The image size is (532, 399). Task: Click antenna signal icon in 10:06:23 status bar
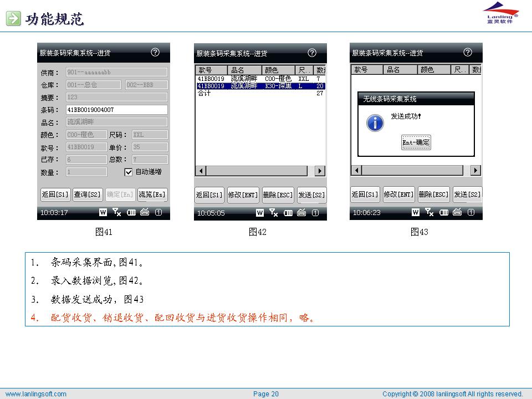coord(429,212)
